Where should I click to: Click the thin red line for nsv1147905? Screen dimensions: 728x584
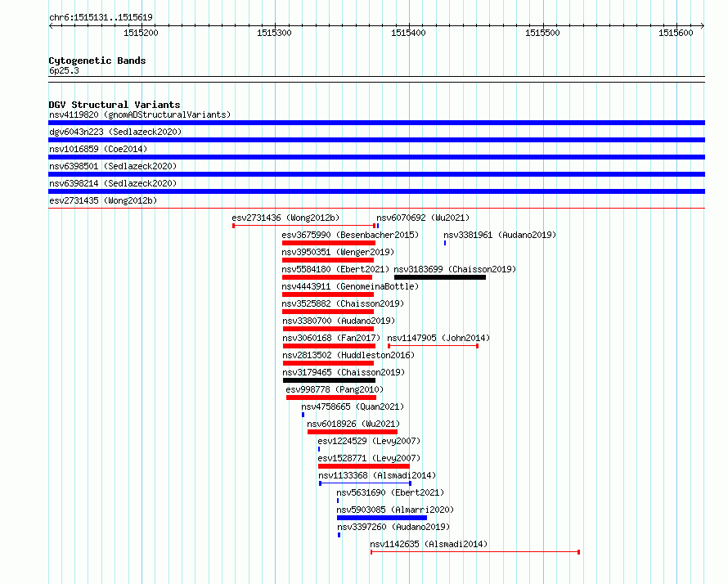(x=434, y=346)
